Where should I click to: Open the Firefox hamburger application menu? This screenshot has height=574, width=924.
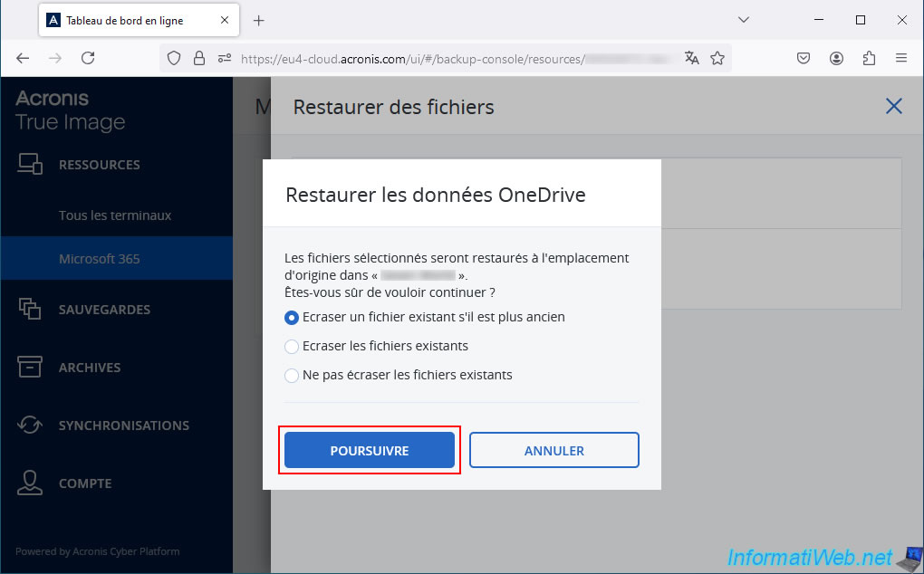(x=901, y=58)
